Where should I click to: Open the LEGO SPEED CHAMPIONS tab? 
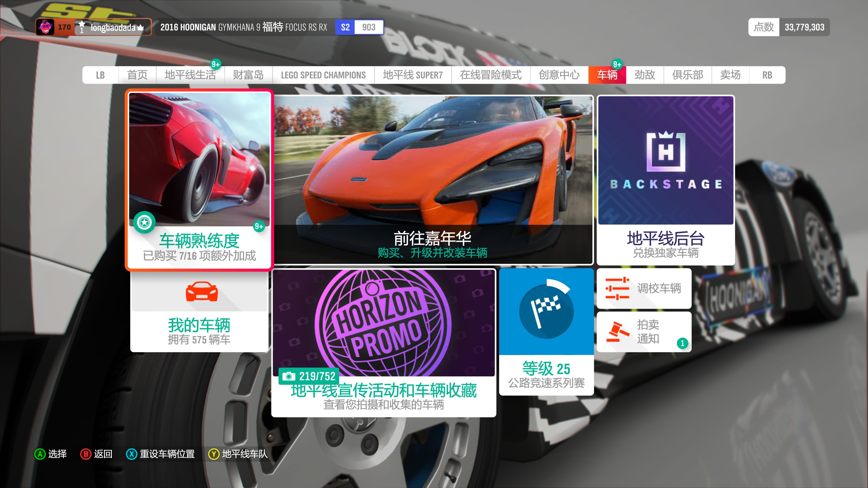pyautogui.click(x=323, y=75)
